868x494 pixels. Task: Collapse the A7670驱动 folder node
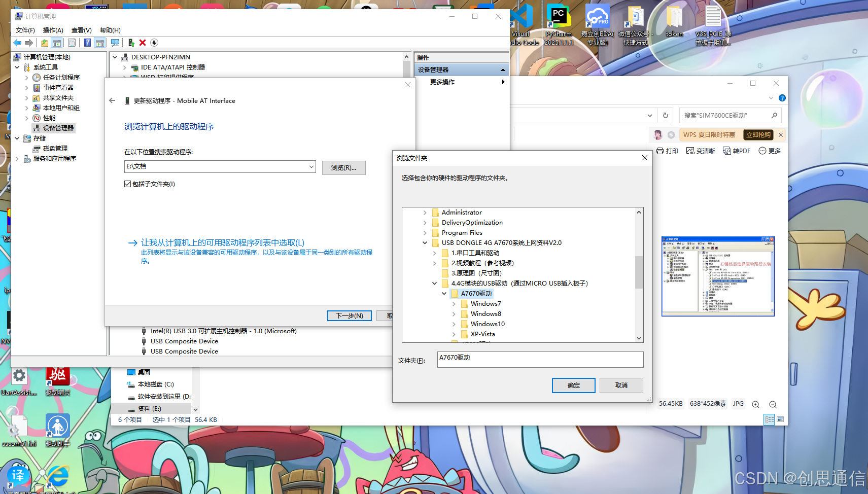444,294
